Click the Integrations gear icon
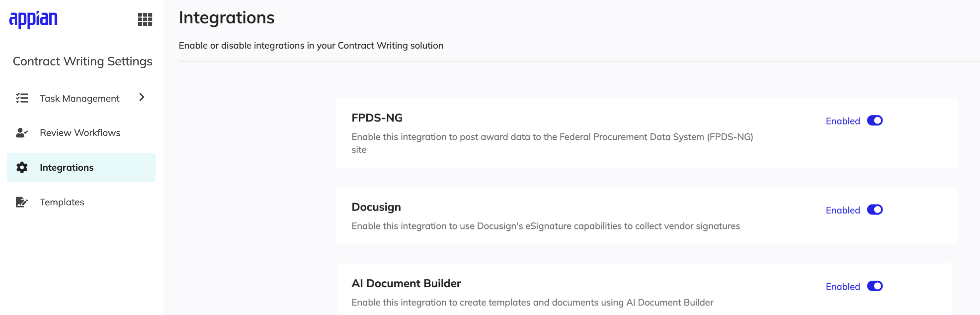This screenshot has width=980, height=315. pyautogui.click(x=22, y=167)
